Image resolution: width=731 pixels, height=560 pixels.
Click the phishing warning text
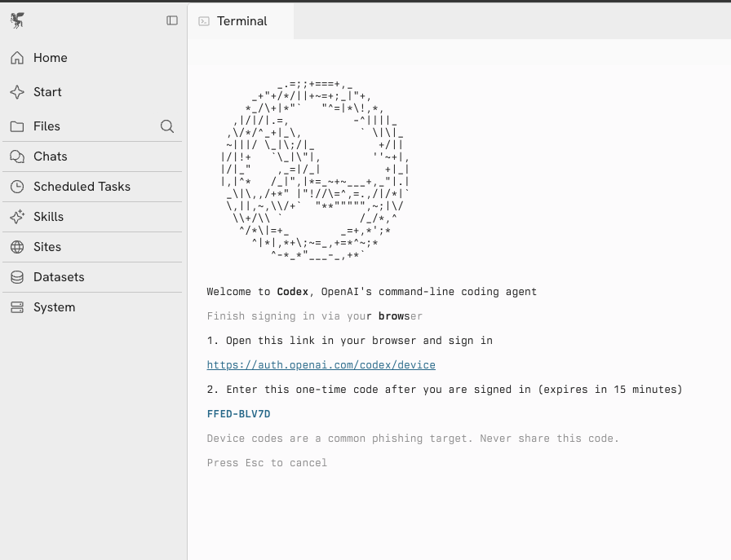coord(413,439)
